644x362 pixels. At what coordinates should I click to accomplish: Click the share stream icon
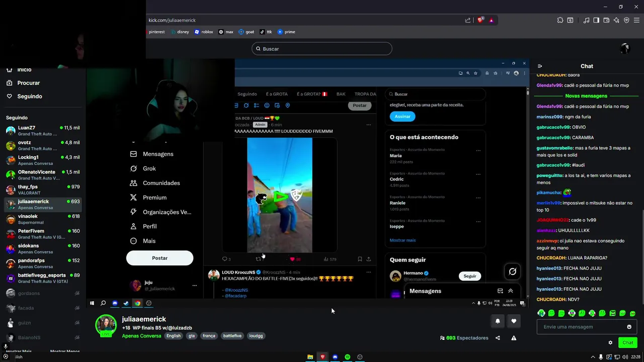pyautogui.click(x=498, y=338)
